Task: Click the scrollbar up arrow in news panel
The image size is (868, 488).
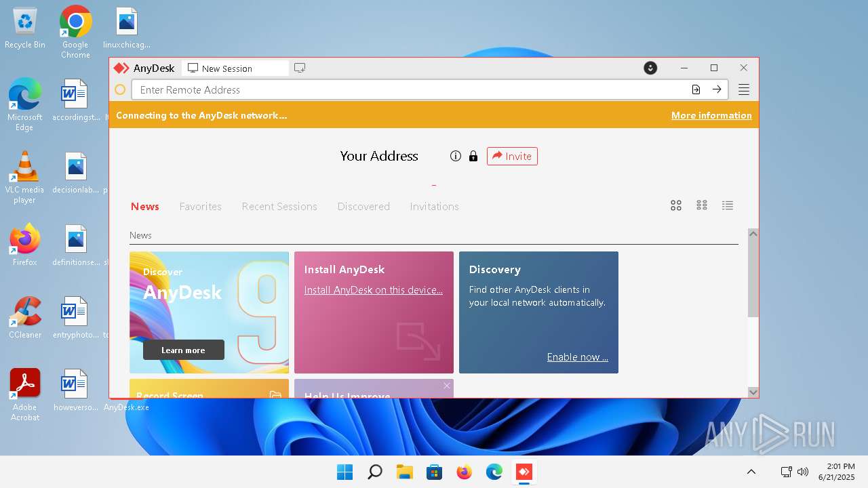Action: [x=753, y=234]
